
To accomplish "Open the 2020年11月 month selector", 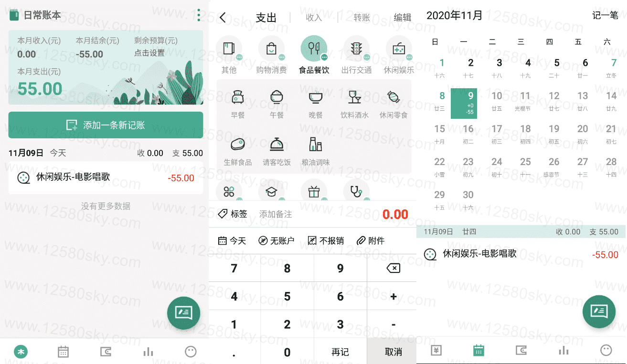I will (454, 15).
